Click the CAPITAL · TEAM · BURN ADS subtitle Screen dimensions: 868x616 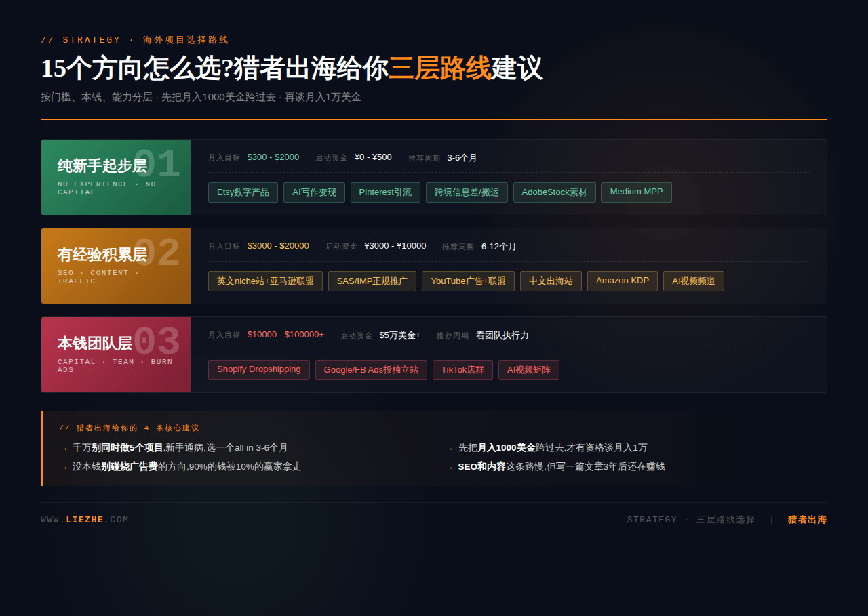[x=115, y=366]
